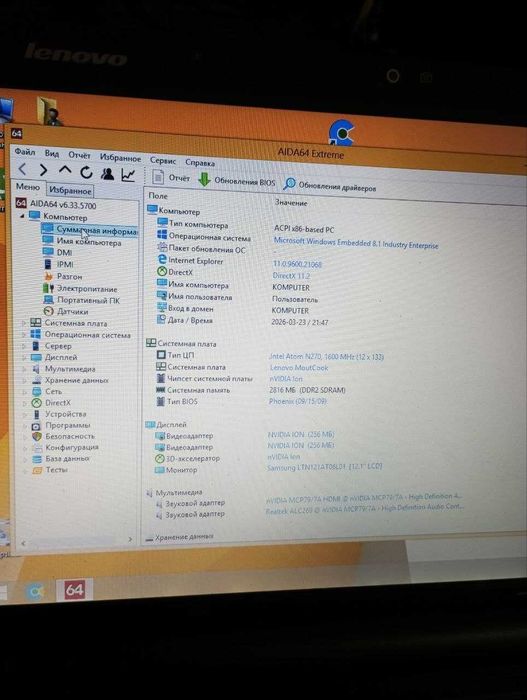Image resolution: width=527 pixels, height=700 pixels.
Task: Open the user management toolbar icon
Action: 107,173
